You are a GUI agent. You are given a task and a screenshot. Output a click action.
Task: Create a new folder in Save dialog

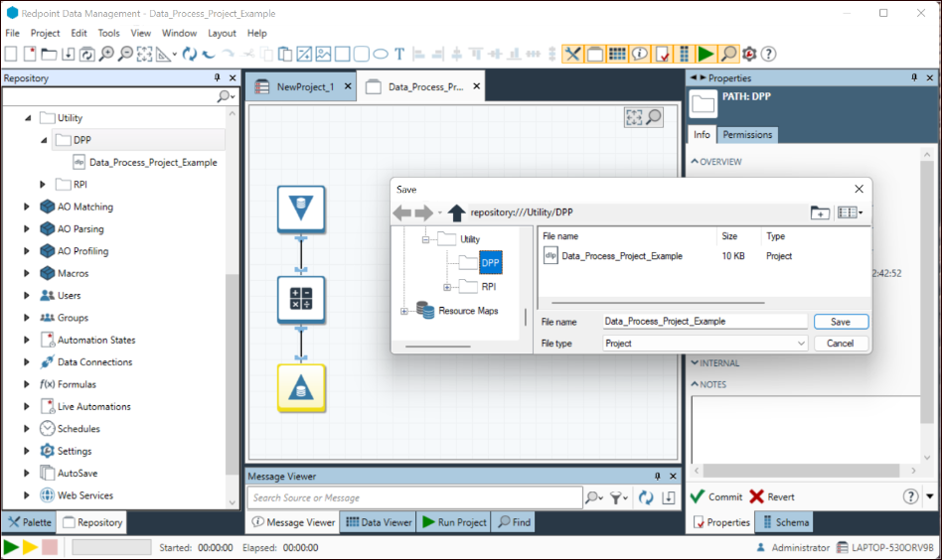click(820, 212)
